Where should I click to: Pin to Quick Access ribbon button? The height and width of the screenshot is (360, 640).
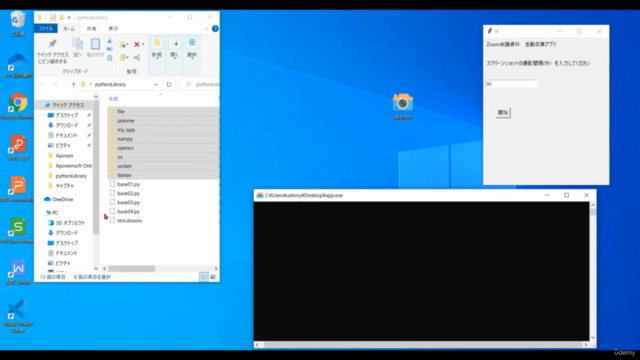pos(52,51)
